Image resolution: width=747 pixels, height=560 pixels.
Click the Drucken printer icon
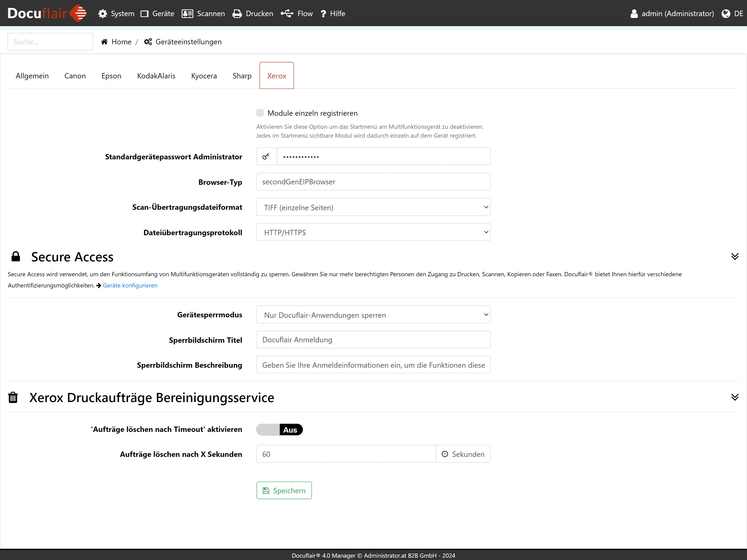click(x=237, y=14)
